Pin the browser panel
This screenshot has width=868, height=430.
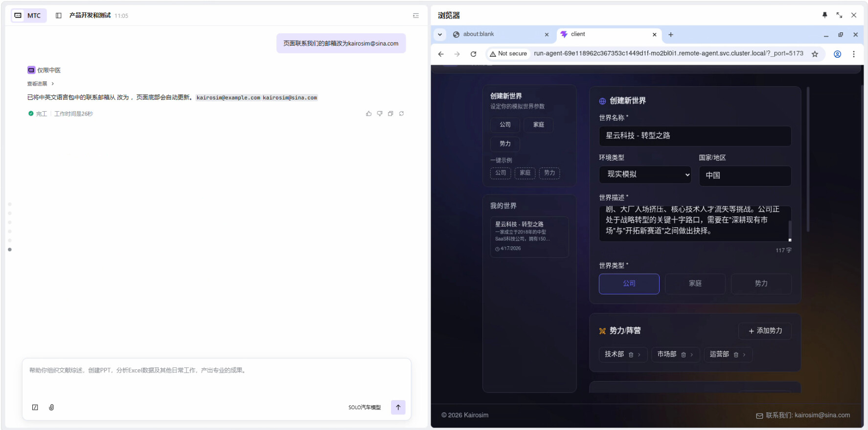[x=825, y=15]
